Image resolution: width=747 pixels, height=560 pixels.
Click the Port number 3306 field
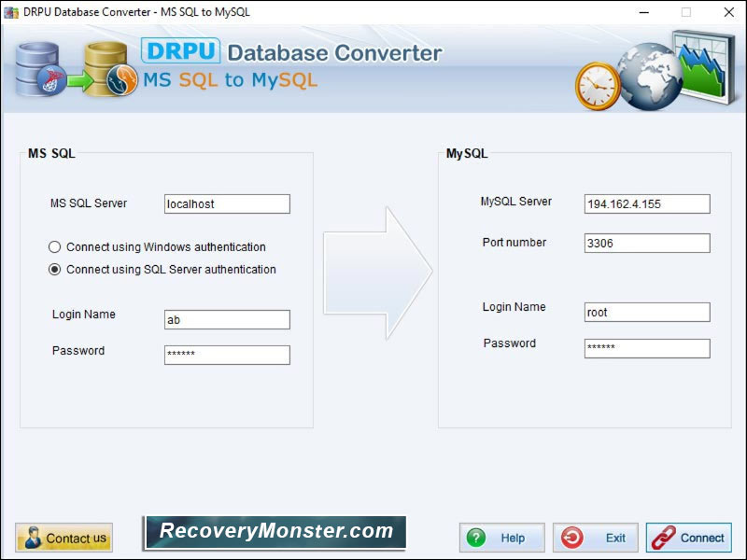tap(647, 243)
